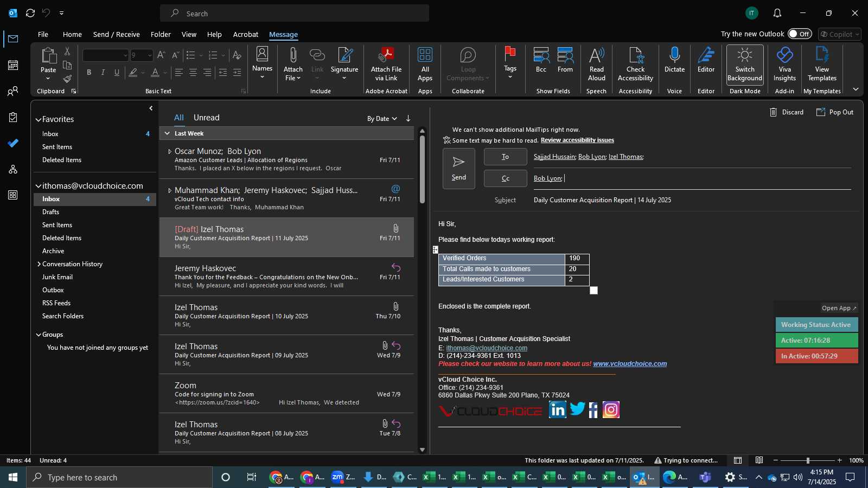Toggle Italic formatting

[x=103, y=72]
